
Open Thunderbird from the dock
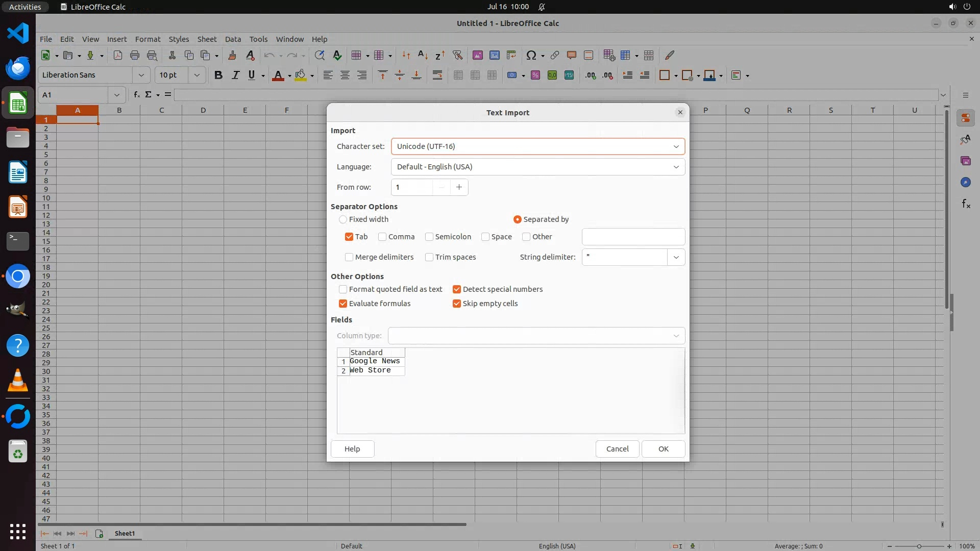pyautogui.click(x=18, y=68)
